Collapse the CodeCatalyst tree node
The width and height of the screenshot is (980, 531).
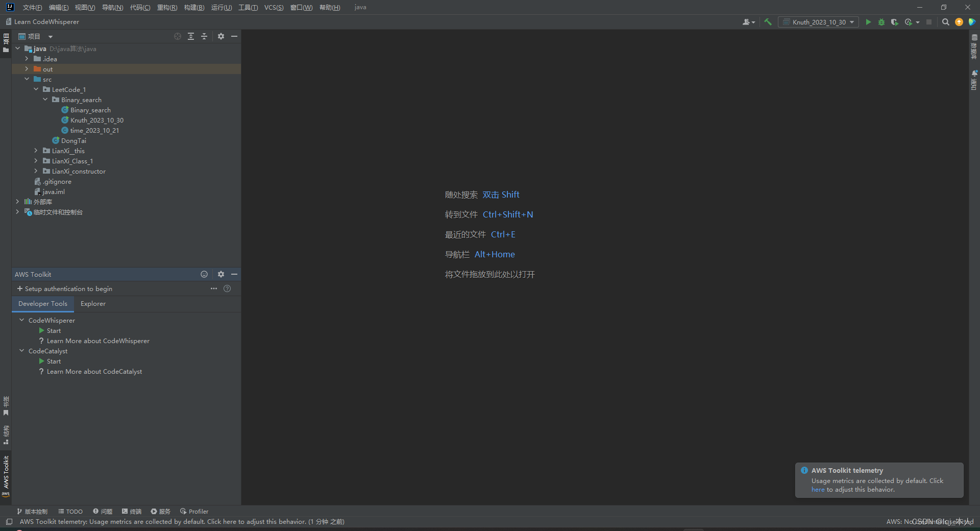coord(21,351)
